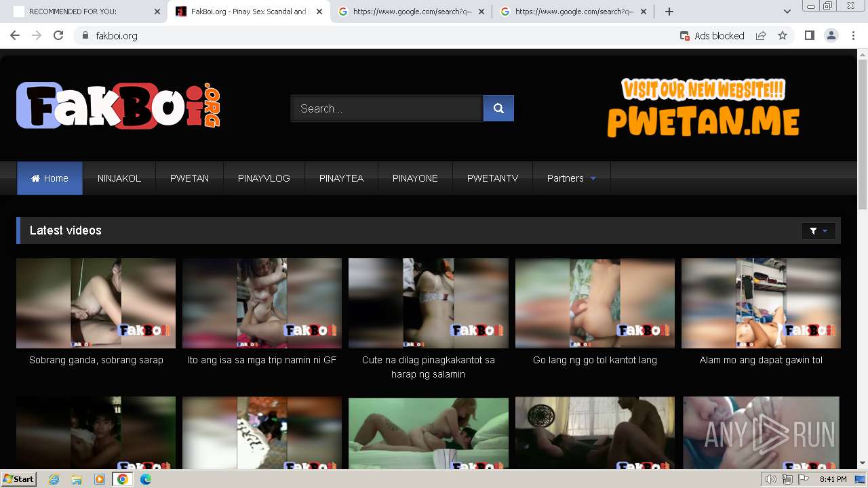
Task: Open a new browser tab
Action: 669,12
